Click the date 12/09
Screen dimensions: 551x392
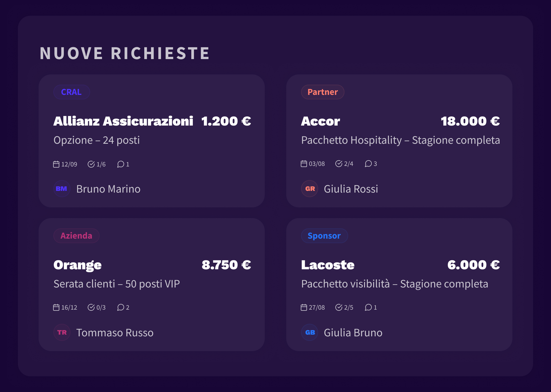(x=69, y=164)
